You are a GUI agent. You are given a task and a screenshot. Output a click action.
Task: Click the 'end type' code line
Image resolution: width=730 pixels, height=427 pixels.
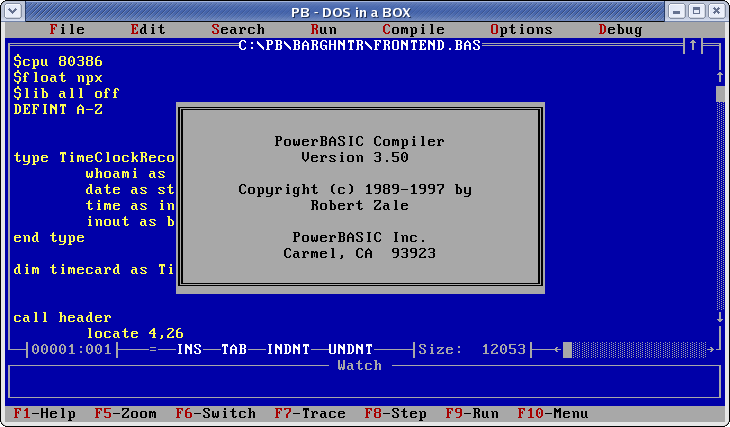coord(49,238)
